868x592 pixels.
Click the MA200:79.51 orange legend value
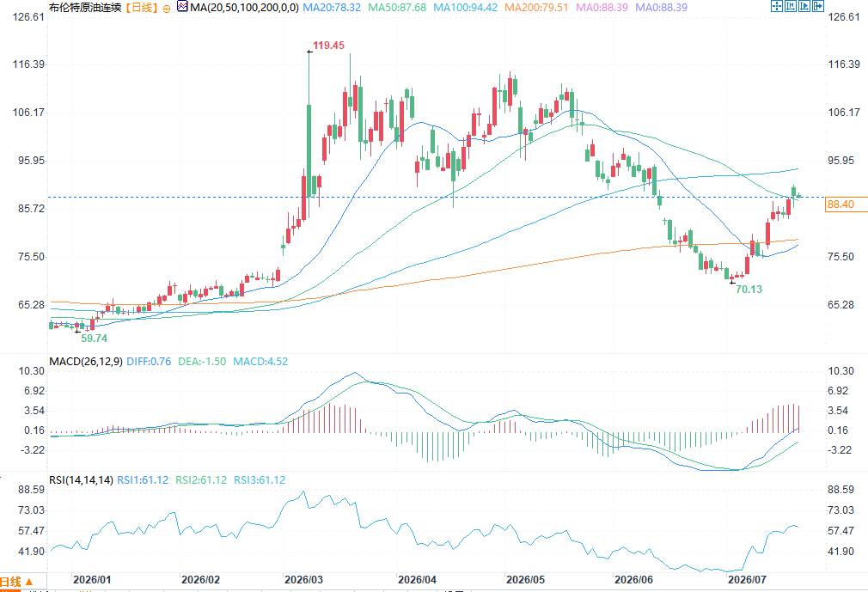coord(536,8)
